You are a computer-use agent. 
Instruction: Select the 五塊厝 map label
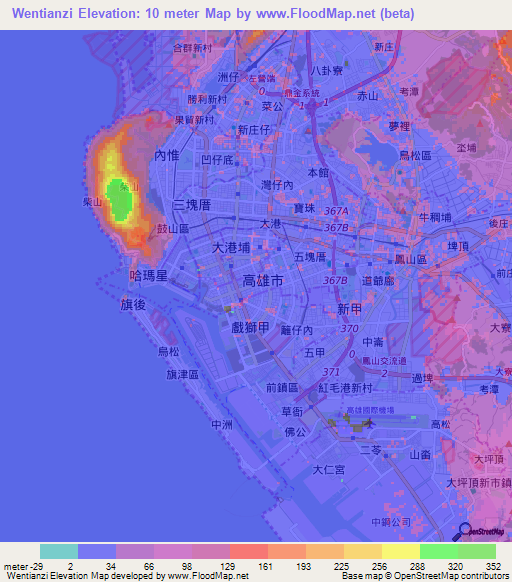310,257
